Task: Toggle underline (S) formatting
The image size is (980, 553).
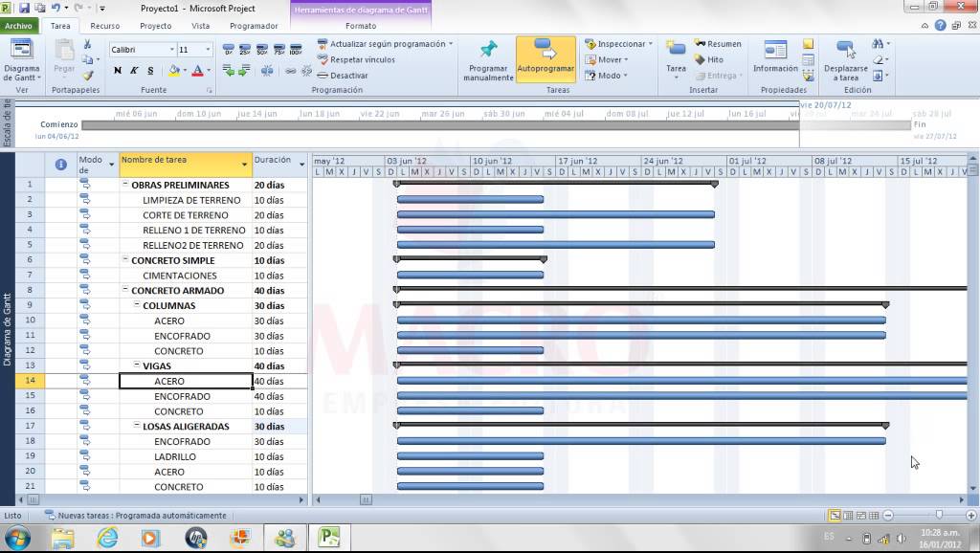Action: pyautogui.click(x=150, y=71)
